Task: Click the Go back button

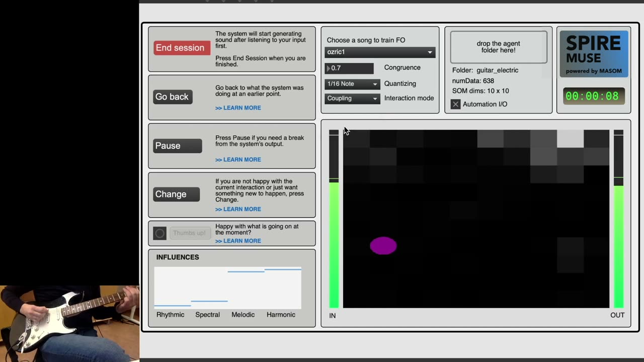Action: 173,97
